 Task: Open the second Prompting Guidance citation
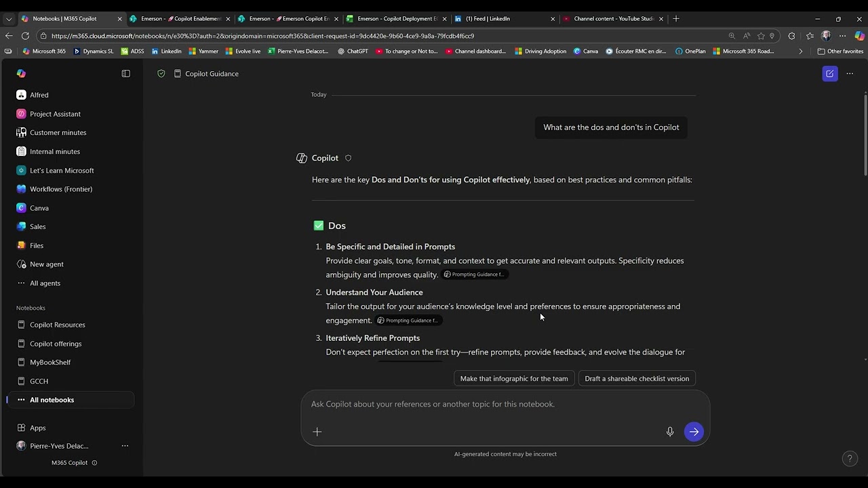(x=408, y=321)
